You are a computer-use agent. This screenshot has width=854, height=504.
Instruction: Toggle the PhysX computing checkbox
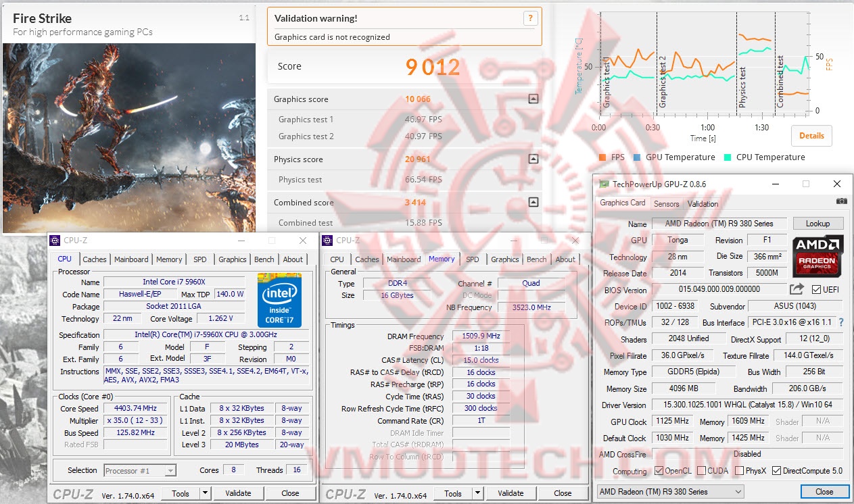click(x=739, y=471)
